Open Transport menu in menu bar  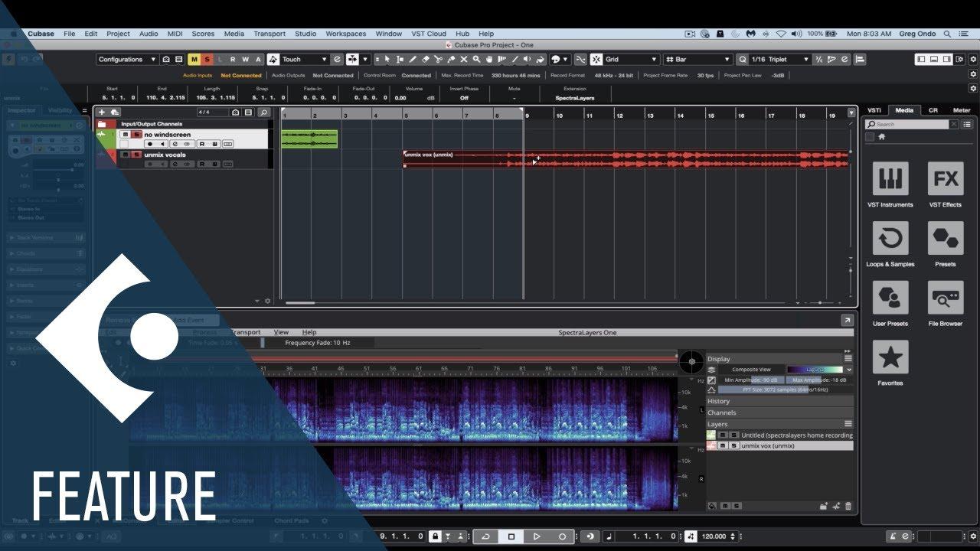click(269, 34)
